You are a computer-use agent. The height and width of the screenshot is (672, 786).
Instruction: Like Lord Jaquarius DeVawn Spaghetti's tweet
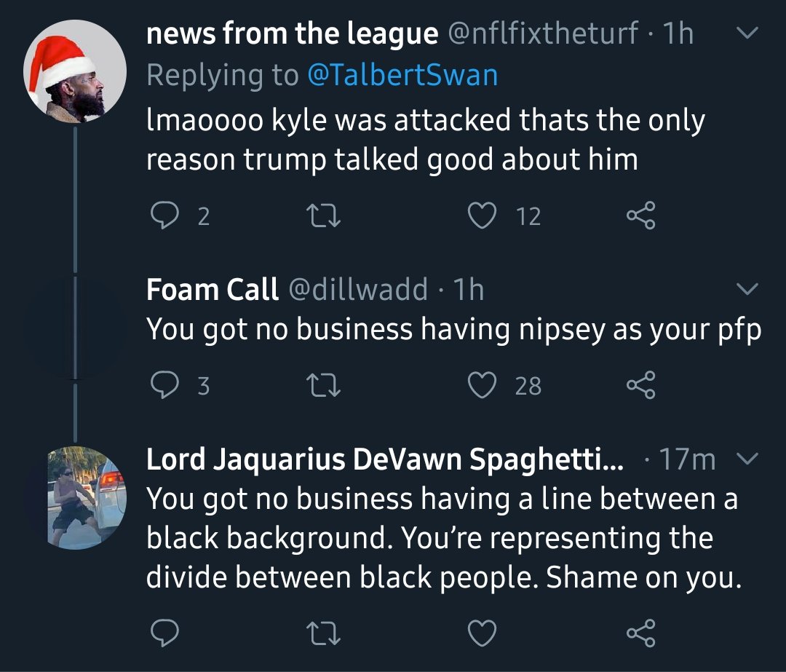[482, 633]
